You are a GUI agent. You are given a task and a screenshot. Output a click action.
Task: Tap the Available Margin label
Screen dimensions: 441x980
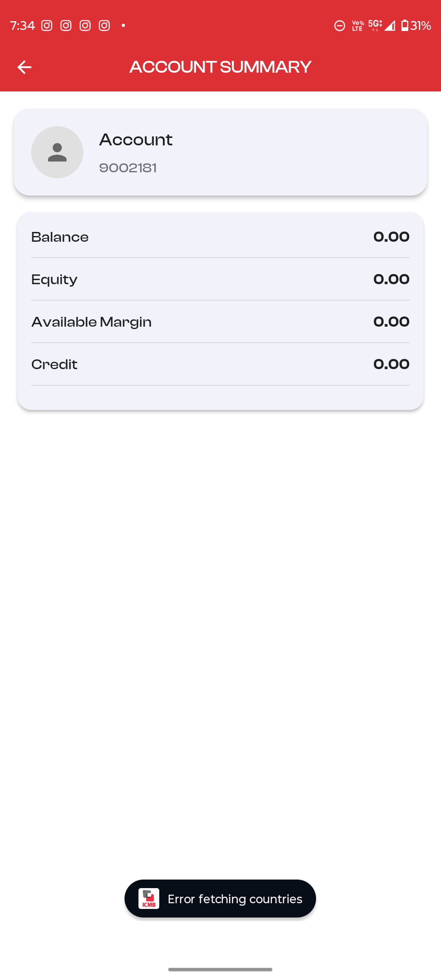pyautogui.click(x=91, y=322)
